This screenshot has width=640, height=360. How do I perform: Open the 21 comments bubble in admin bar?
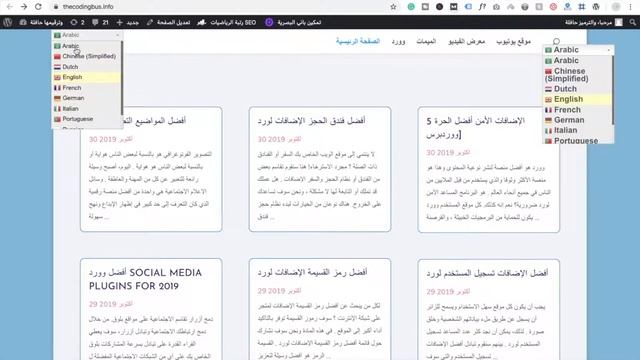100,22
